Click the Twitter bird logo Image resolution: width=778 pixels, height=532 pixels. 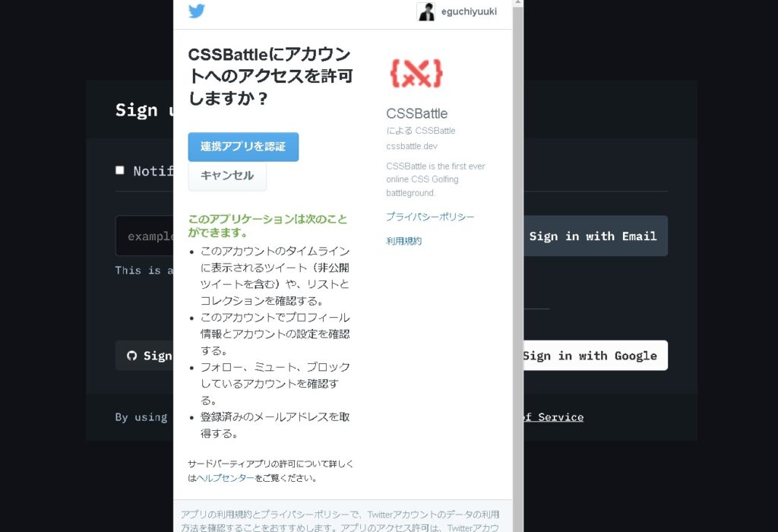point(197,11)
